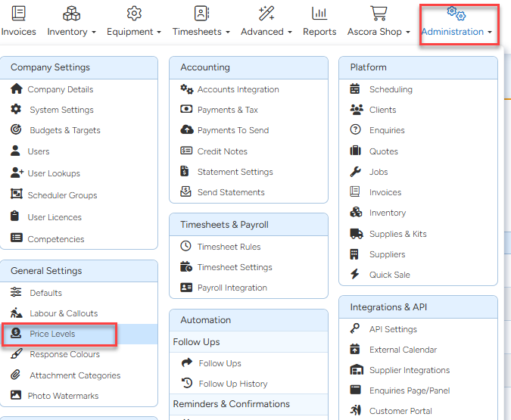
Task: Go to Follow Up History
Action: pos(232,384)
